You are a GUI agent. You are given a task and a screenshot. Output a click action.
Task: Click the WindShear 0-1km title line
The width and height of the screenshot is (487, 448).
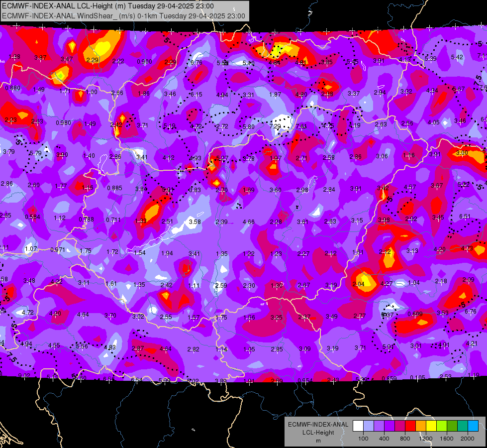(123, 16)
